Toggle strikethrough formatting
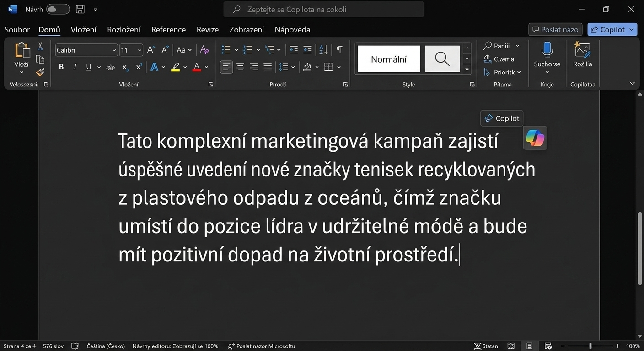 pos(110,67)
